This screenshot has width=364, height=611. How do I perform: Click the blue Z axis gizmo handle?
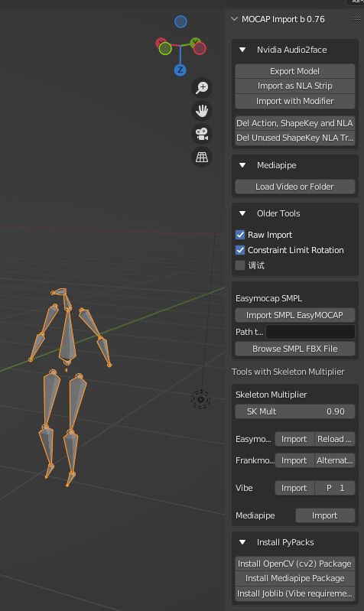click(180, 70)
